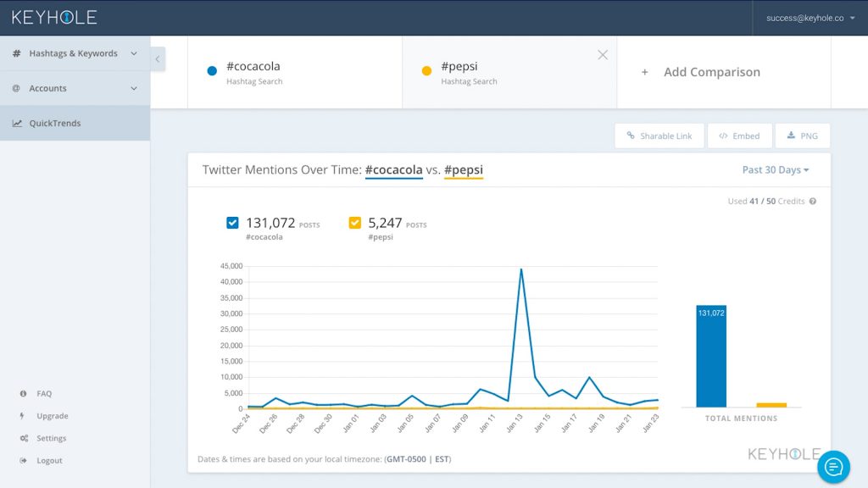Remove the #pepsi comparison with X
This screenshot has width=868, height=488.
[x=603, y=55]
